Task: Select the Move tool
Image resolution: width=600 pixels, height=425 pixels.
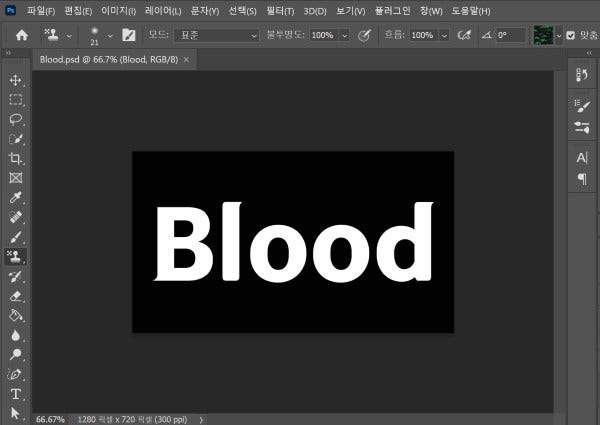Action: coord(15,80)
